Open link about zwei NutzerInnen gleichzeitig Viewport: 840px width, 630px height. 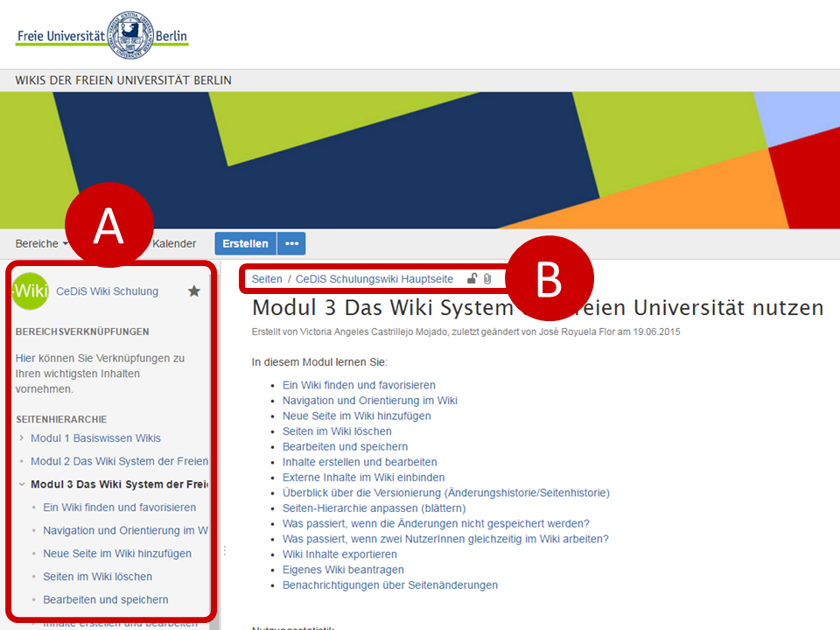click(445, 539)
